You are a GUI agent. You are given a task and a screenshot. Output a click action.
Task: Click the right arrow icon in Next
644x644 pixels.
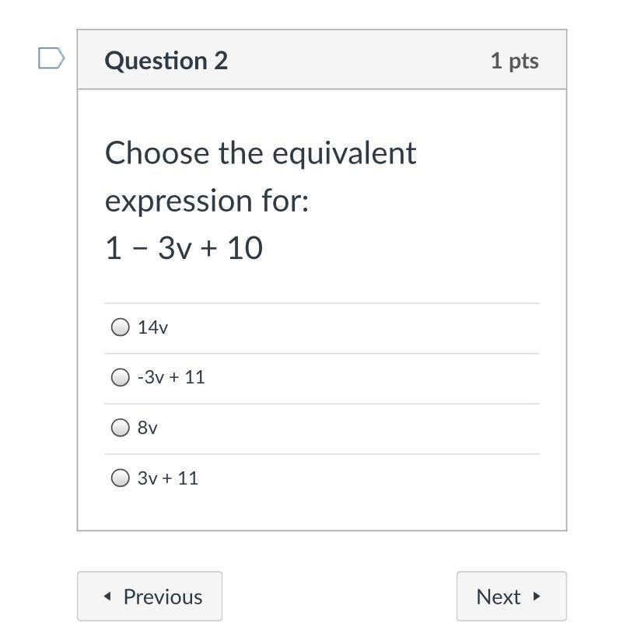(x=537, y=597)
